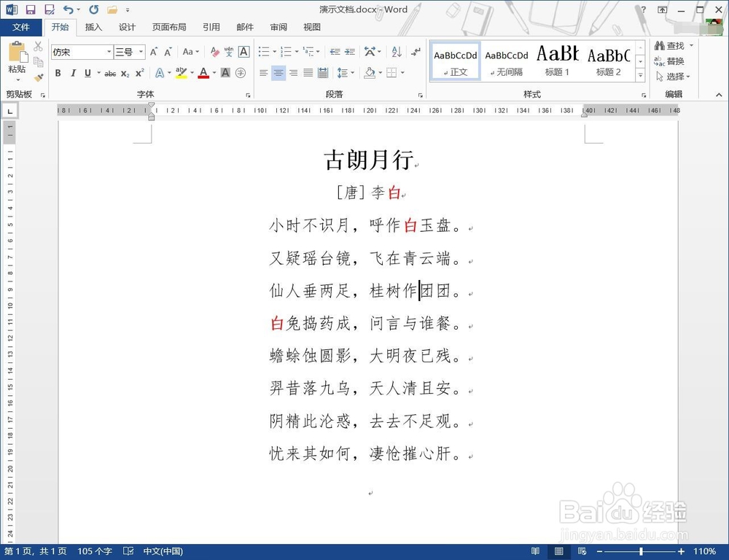
Task: Open the phonetic guide (拼音指南) icon
Action: (x=229, y=52)
